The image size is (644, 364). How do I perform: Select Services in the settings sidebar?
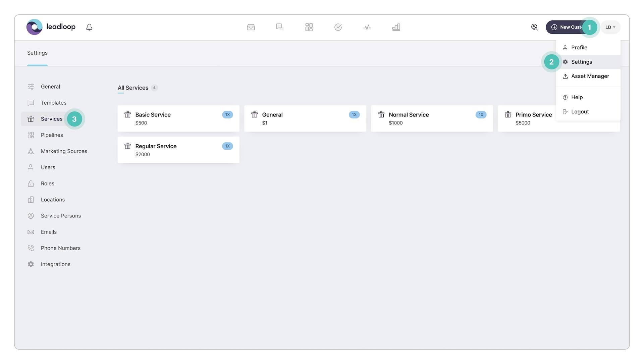52,119
